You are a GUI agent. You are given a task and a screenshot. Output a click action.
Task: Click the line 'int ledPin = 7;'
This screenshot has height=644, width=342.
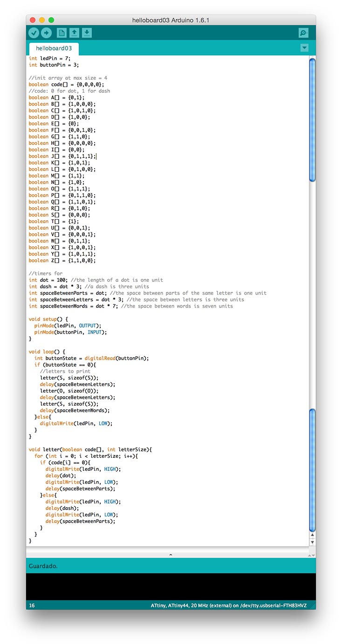point(49,58)
